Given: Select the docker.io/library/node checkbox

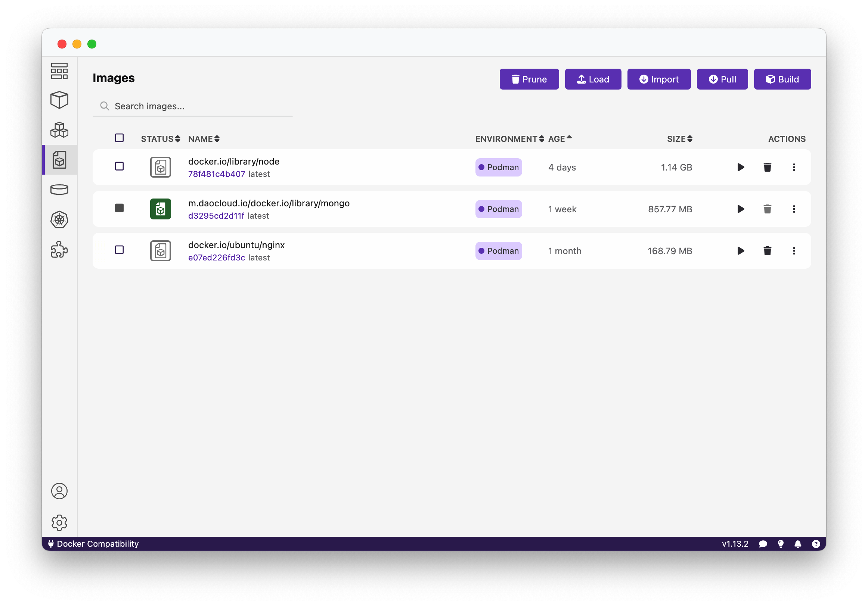Looking at the screenshot, I should pyautogui.click(x=120, y=166).
